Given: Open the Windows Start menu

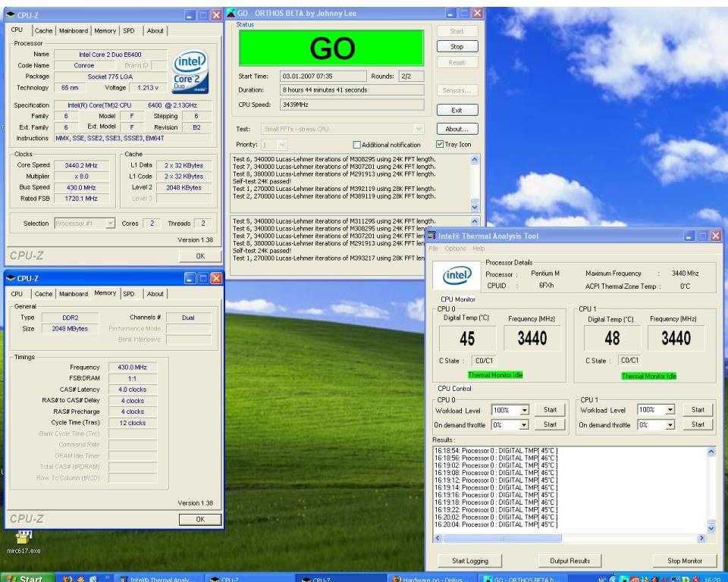Looking at the screenshot, I should click(27, 578).
